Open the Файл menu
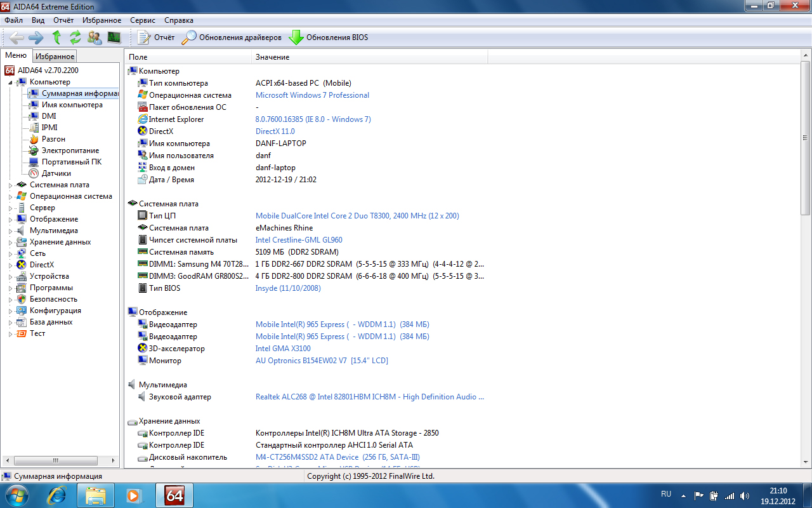 (x=13, y=20)
